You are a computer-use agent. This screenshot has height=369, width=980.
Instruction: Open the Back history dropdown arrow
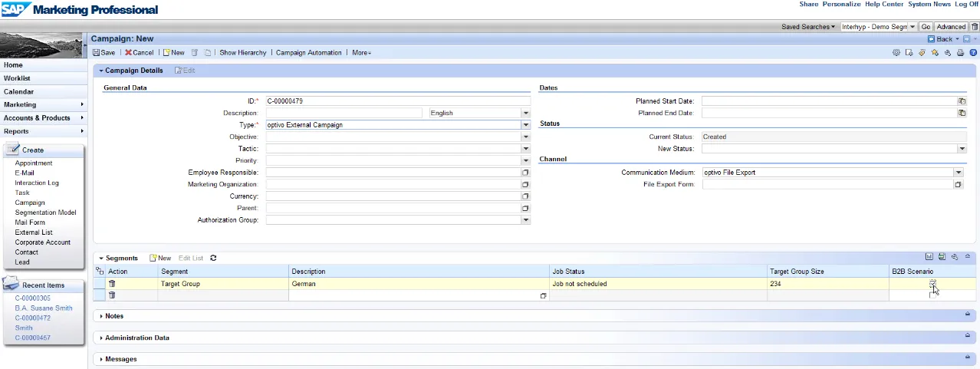point(957,39)
